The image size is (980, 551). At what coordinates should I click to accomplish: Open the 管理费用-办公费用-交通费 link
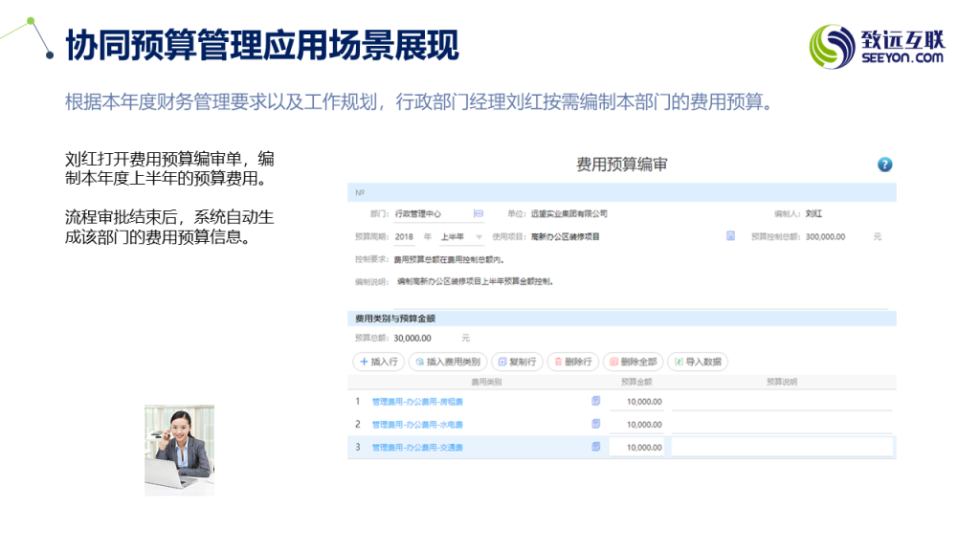click(417, 447)
